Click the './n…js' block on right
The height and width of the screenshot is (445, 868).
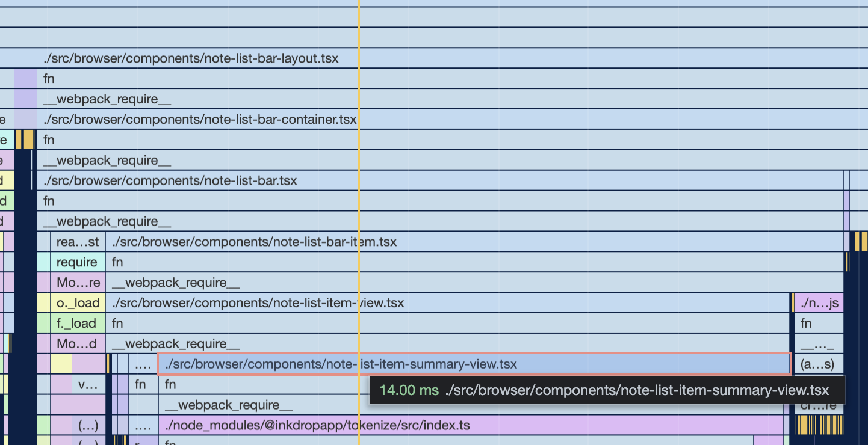[819, 303]
